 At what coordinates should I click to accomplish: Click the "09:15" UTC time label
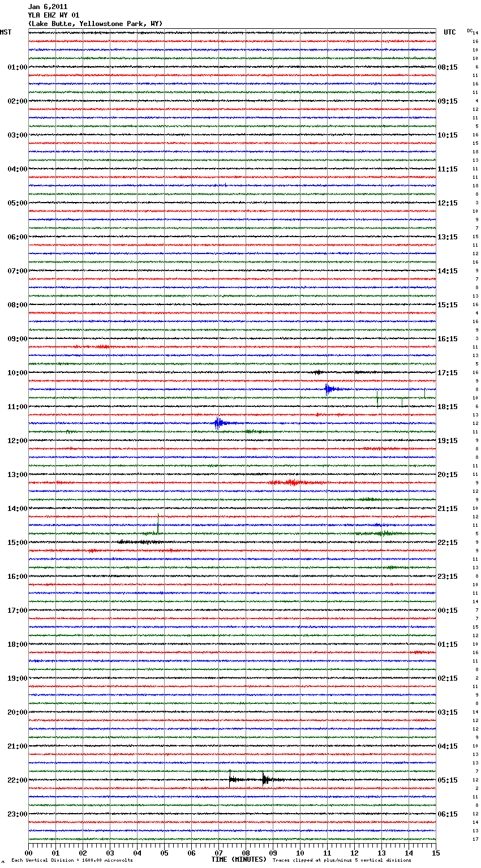point(448,101)
